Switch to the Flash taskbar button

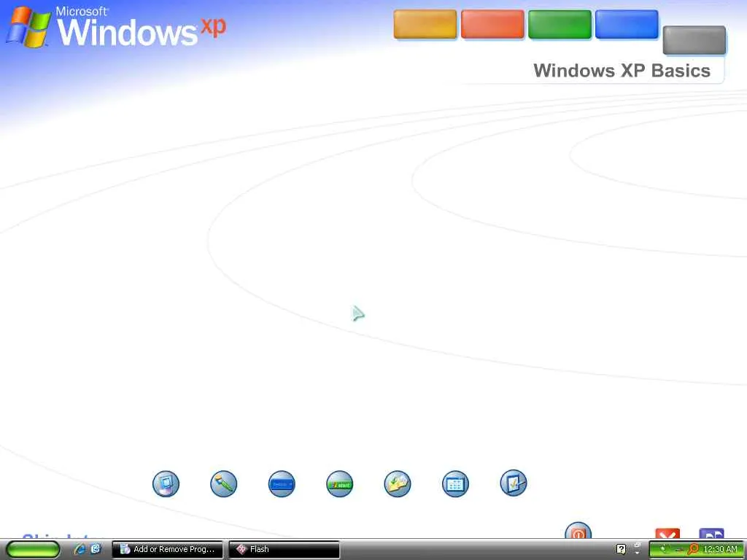point(284,550)
